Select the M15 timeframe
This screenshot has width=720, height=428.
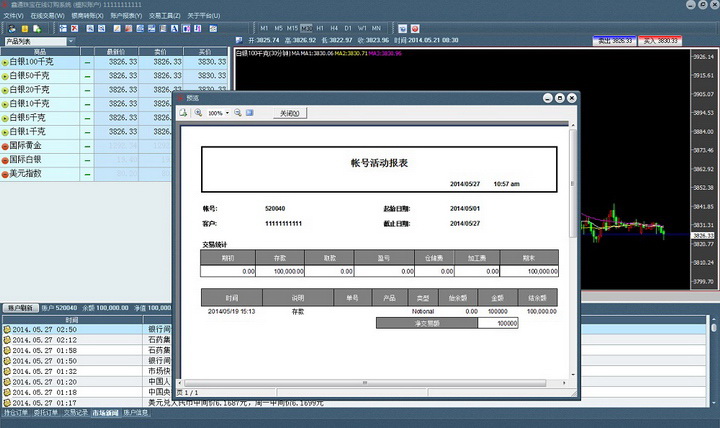pyautogui.click(x=292, y=28)
